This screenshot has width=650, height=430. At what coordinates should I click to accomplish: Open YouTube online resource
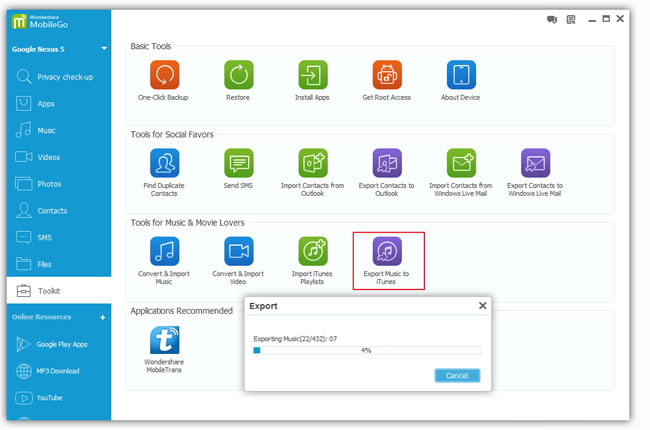[59, 398]
